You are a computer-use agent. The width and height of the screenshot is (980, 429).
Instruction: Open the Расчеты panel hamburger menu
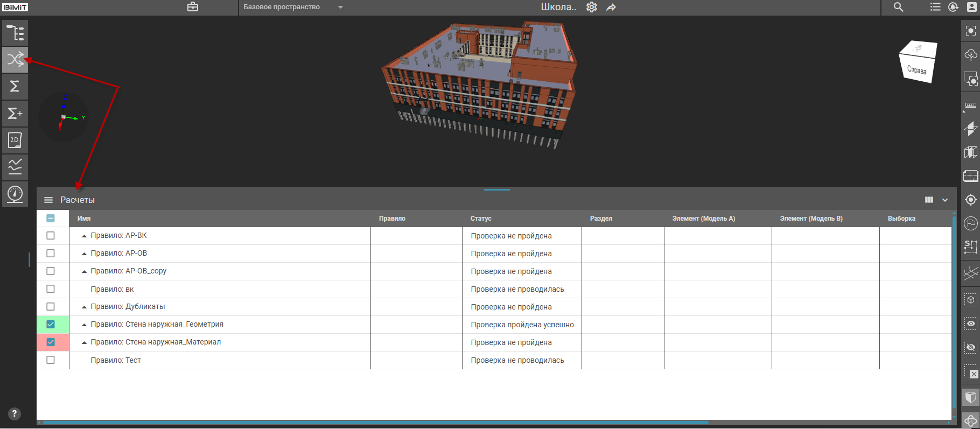[x=48, y=200]
